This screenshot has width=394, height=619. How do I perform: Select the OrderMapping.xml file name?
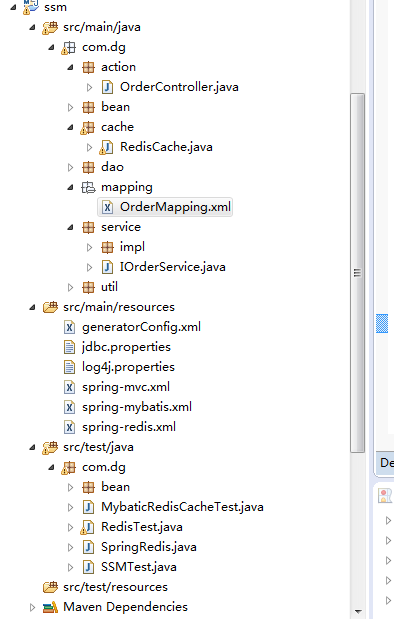click(175, 207)
